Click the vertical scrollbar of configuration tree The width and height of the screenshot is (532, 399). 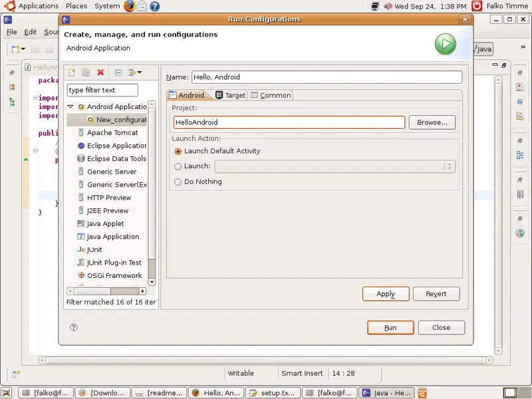click(152, 193)
